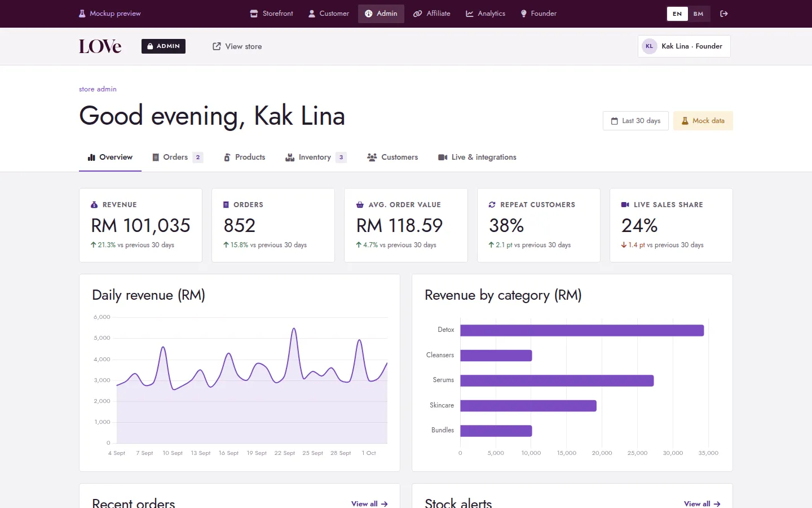The width and height of the screenshot is (812, 508).
Task: Switch to the Products tab
Action: [x=244, y=157]
